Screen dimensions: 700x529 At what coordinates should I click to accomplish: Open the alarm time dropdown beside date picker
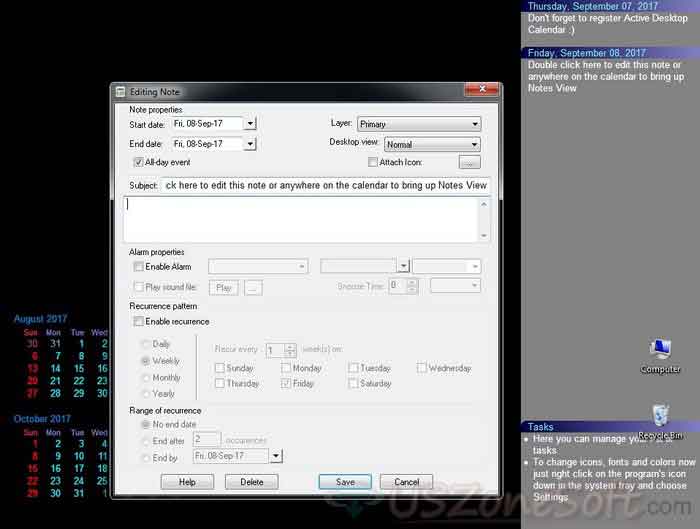[446, 267]
